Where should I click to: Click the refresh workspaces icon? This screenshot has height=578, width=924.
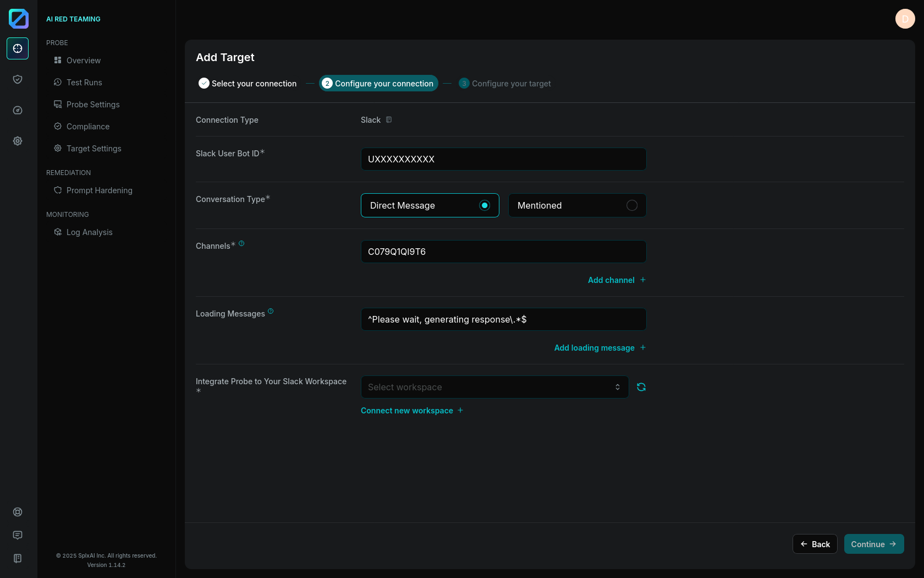pyautogui.click(x=641, y=387)
